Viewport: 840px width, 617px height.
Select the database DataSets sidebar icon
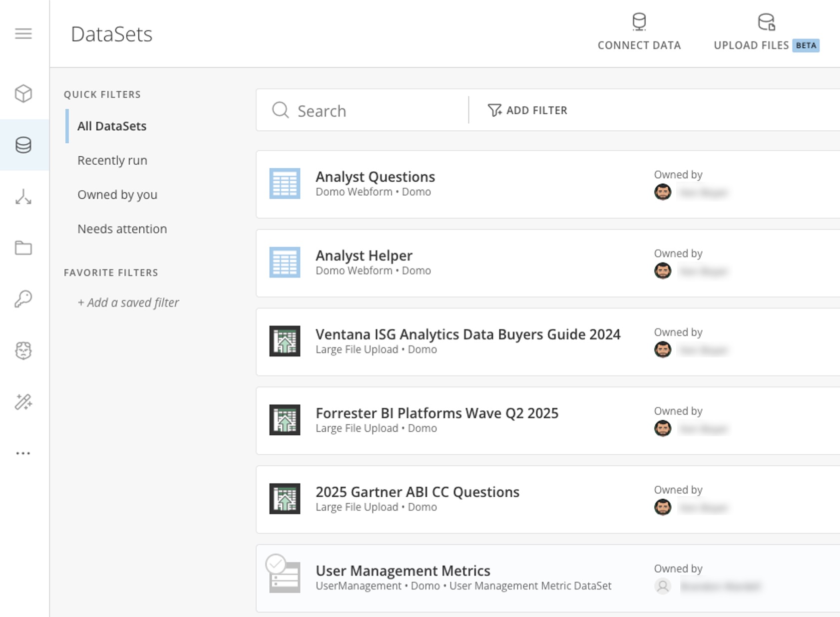(x=23, y=145)
